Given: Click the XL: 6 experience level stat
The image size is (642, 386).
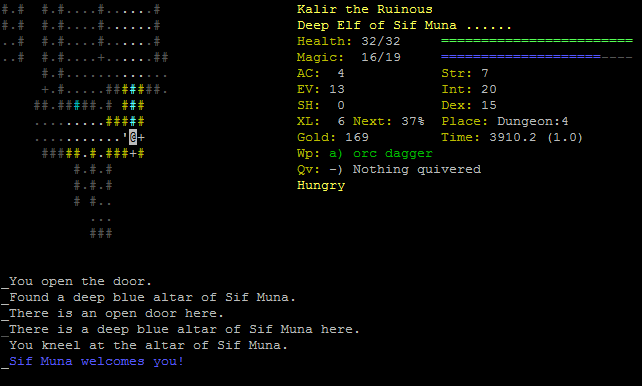Looking at the screenshot, I should pos(321,122).
